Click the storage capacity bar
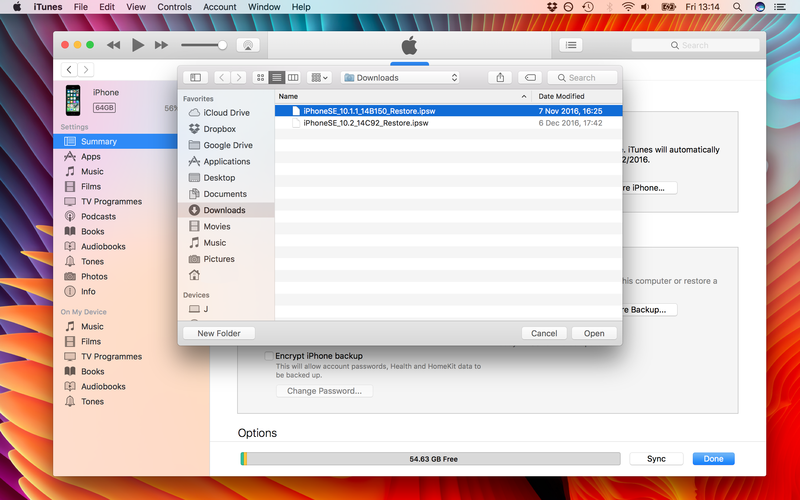 431,459
